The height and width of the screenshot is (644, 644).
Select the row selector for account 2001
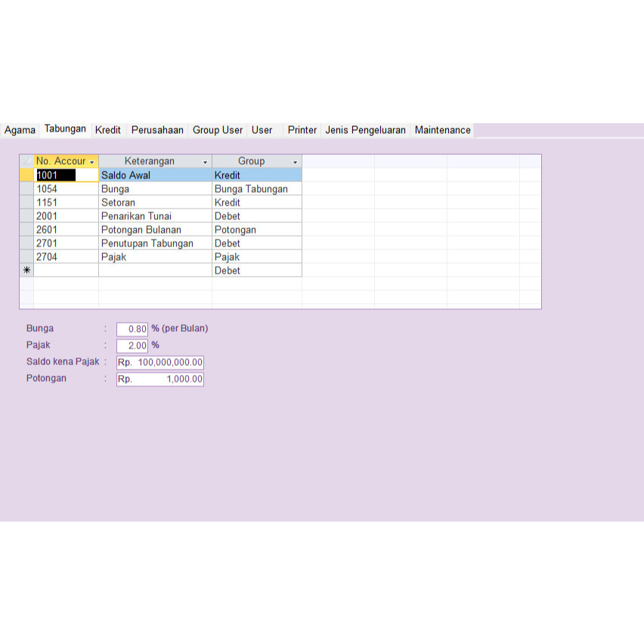tap(26, 216)
